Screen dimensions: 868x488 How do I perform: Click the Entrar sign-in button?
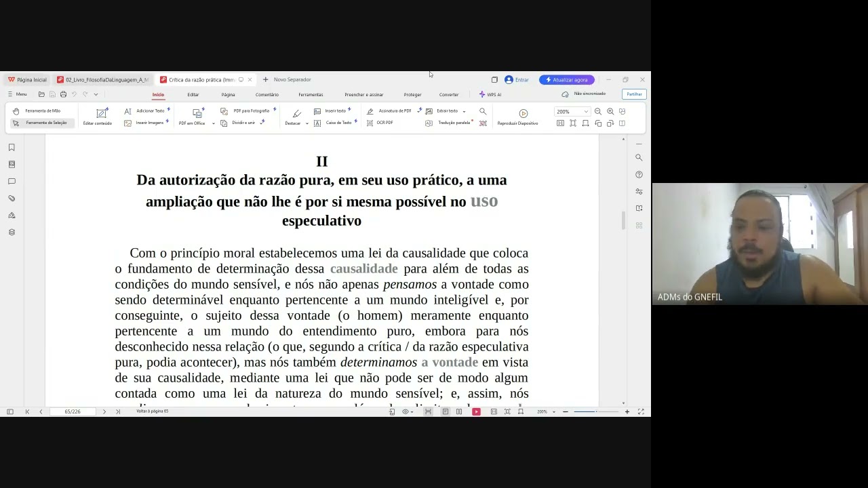pos(517,79)
